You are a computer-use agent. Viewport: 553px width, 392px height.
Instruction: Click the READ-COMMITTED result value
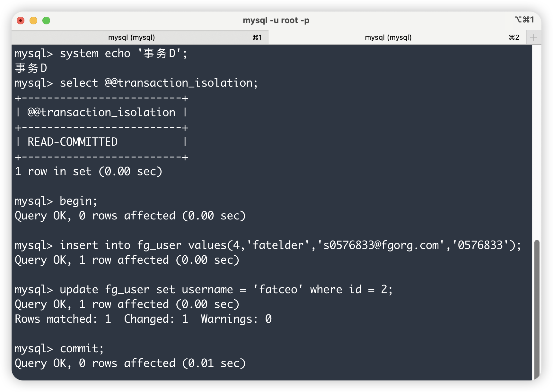click(x=73, y=142)
